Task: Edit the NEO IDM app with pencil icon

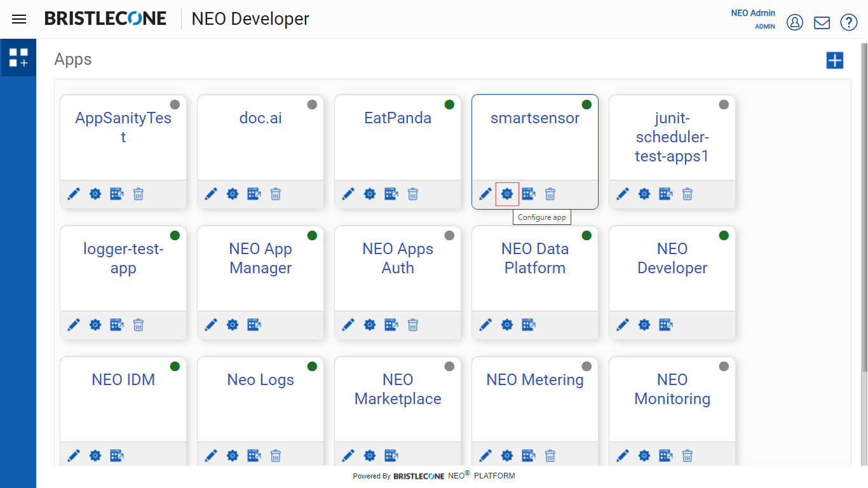Action: coord(74,456)
